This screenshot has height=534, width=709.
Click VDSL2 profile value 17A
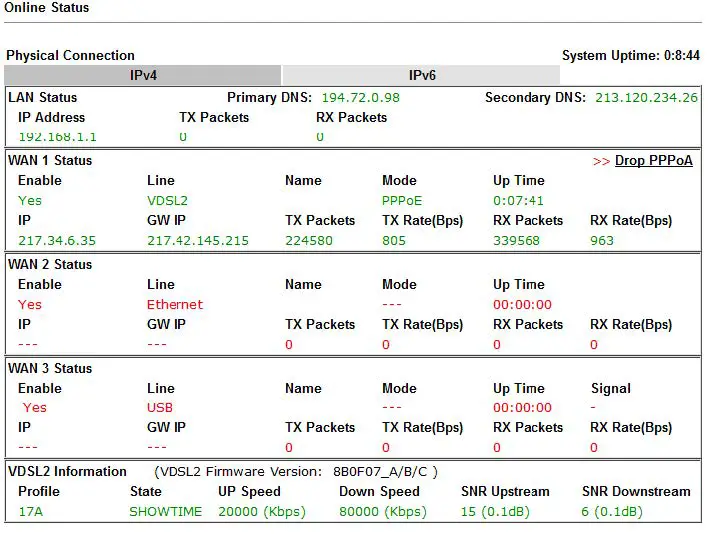tap(31, 512)
